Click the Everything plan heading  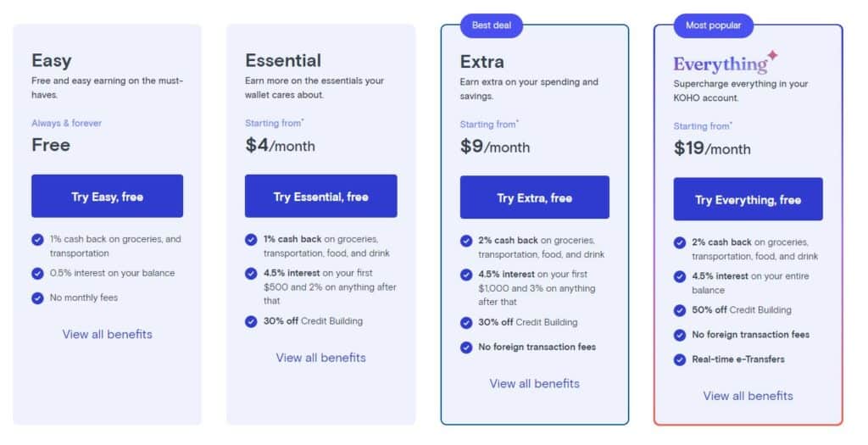click(721, 64)
